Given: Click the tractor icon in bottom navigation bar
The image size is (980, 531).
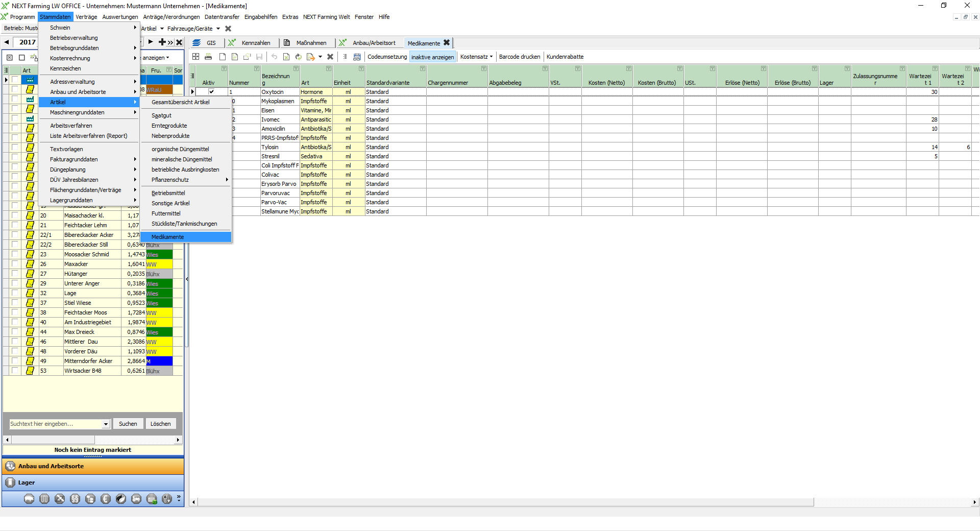Looking at the screenshot, I should pyautogui.click(x=136, y=499).
